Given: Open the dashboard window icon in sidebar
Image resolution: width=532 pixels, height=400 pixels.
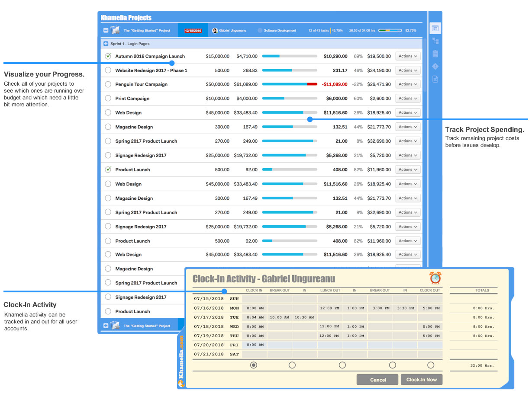Looking at the screenshot, I should pos(435,29).
